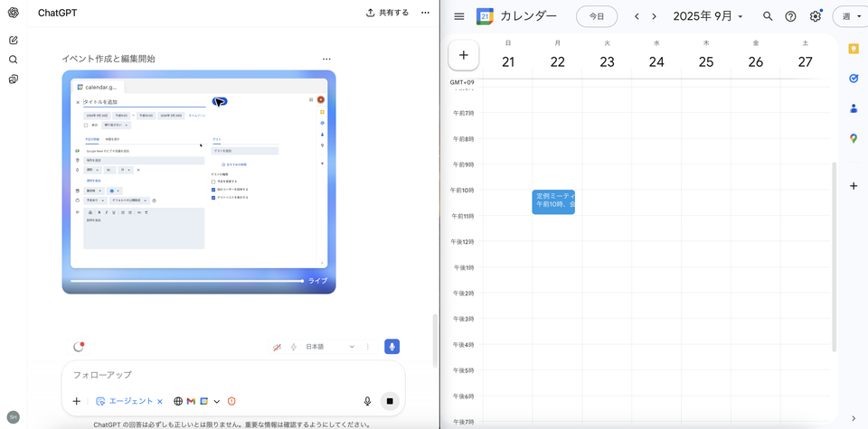Start dictation with the composer microphone icon

coord(368,401)
